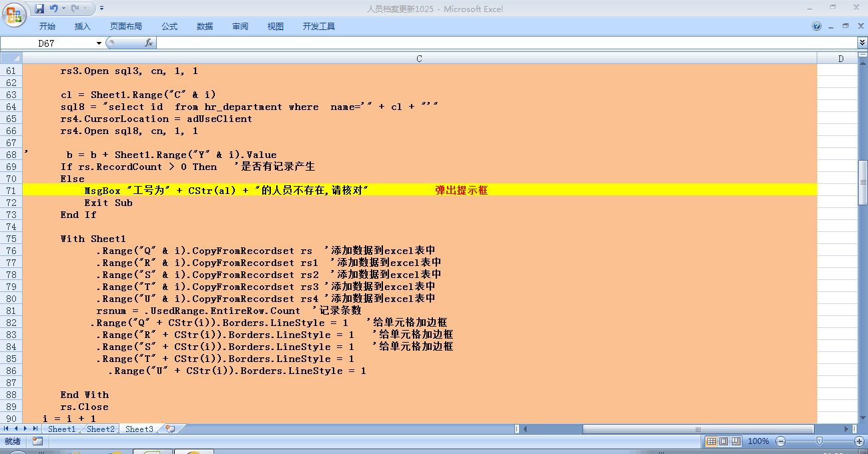Jump to the first sheet tab with navigation arrow
868x454 pixels.
coord(7,429)
